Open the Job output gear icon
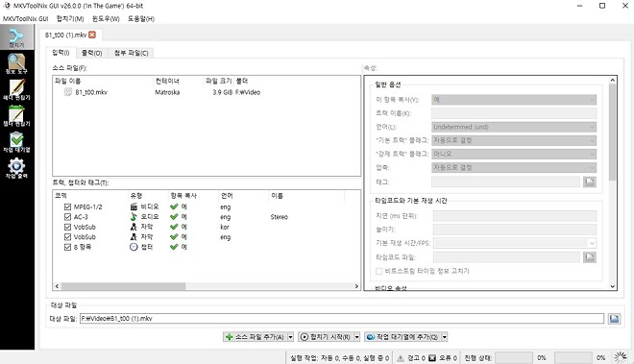The width and height of the screenshot is (634, 364). point(16,165)
